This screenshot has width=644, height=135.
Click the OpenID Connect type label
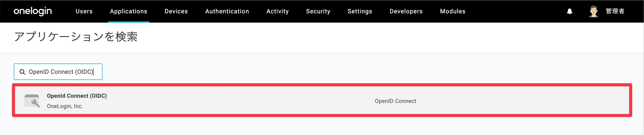395,101
